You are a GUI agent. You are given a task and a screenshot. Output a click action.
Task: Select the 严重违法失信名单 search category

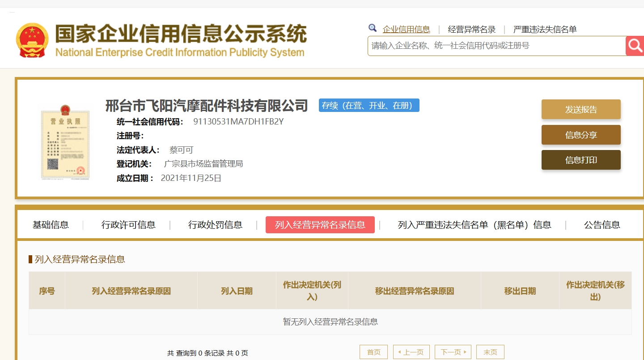pos(545,30)
